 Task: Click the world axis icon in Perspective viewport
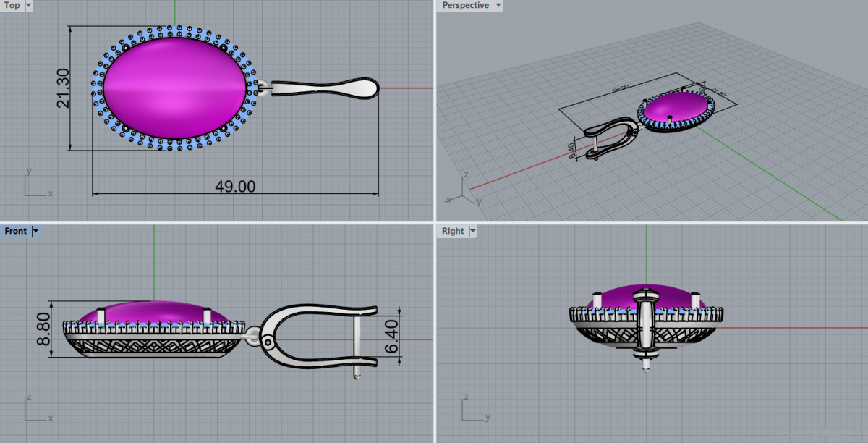pyautogui.click(x=464, y=190)
